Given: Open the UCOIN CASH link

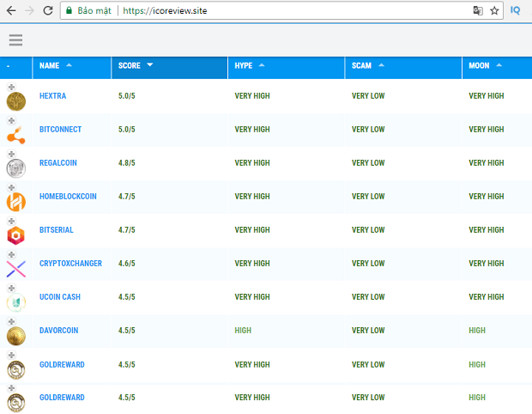Looking at the screenshot, I should pyautogui.click(x=60, y=297).
